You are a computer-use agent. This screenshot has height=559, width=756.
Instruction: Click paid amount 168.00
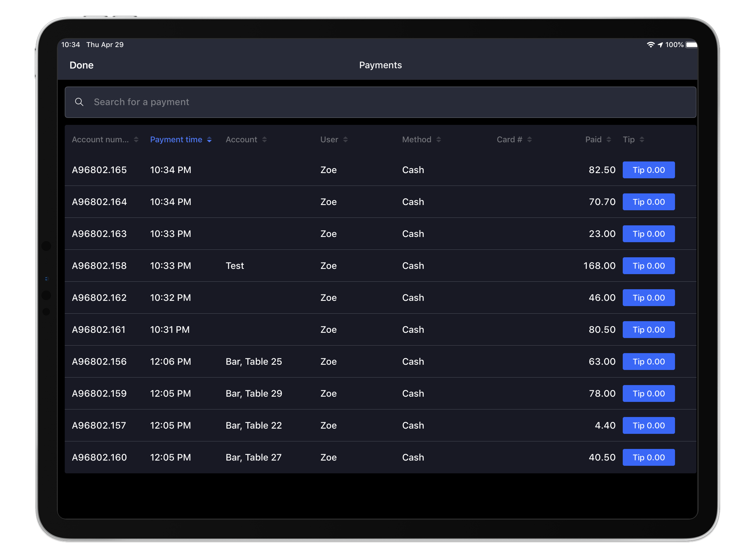599,266
